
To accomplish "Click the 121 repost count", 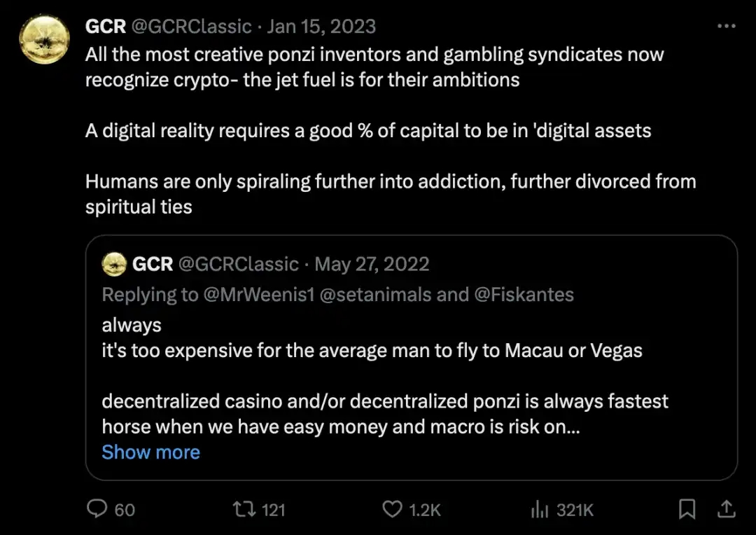I will [x=275, y=510].
